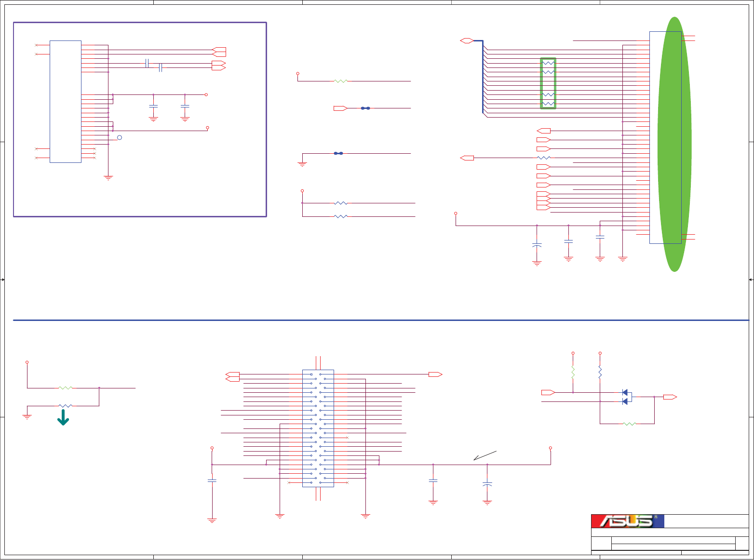Click the ASUS logo in the title block
The image size is (754, 560).
tap(628, 521)
